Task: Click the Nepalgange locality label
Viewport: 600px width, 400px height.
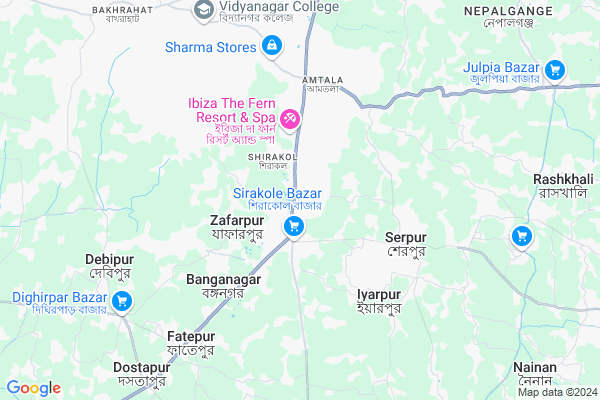Action: tap(509, 11)
